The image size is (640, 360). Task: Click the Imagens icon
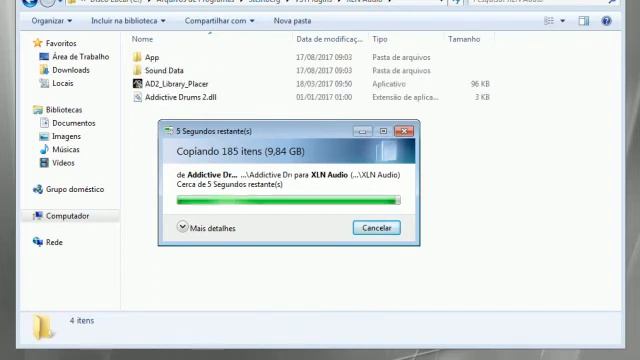pyautogui.click(x=44, y=136)
